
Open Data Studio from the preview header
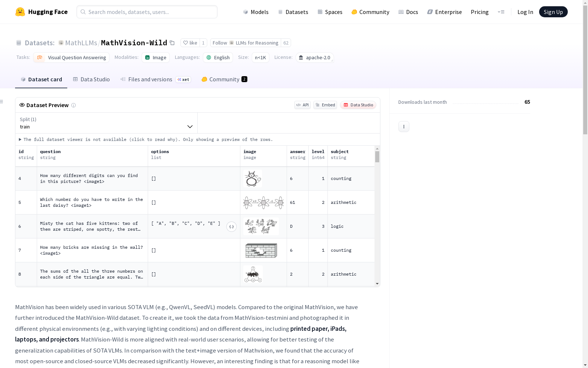[358, 105]
